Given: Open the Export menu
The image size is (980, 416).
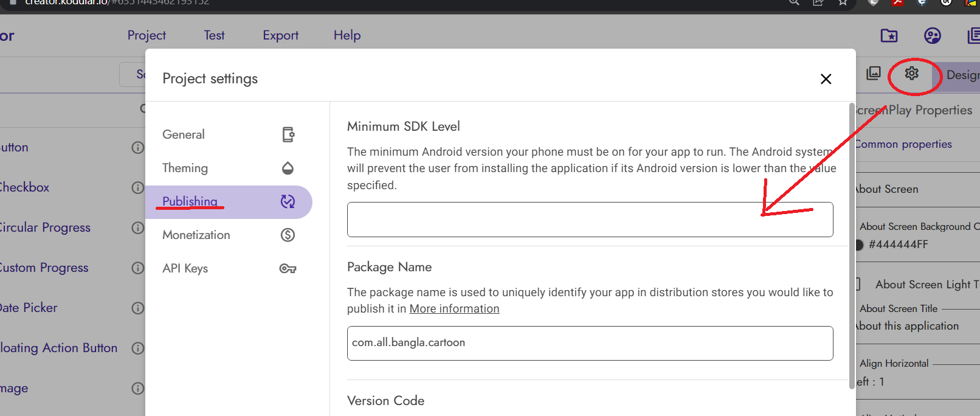Looking at the screenshot, I should [280, 35].
